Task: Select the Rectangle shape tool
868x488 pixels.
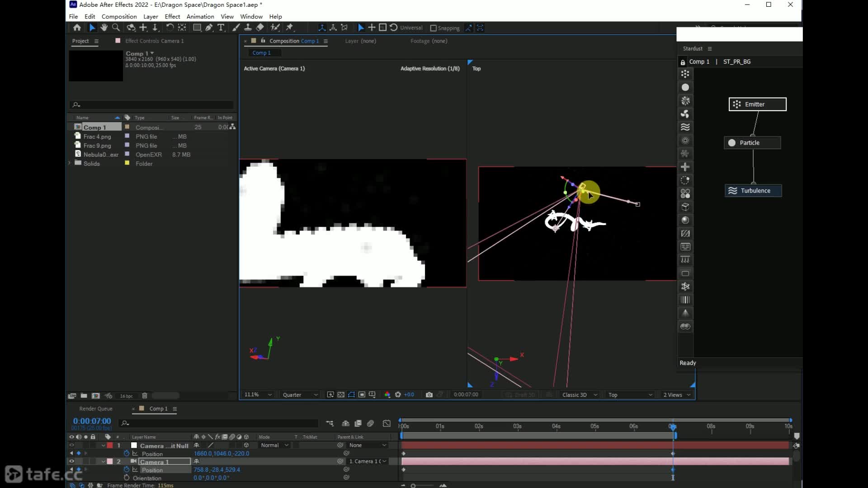Action: click(197, 28)
